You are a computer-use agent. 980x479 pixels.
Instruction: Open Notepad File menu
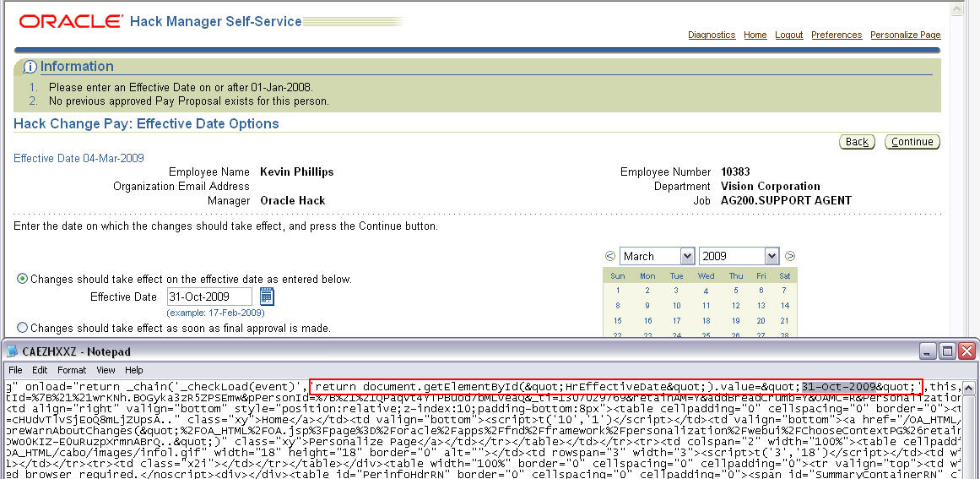coord(16,370)
